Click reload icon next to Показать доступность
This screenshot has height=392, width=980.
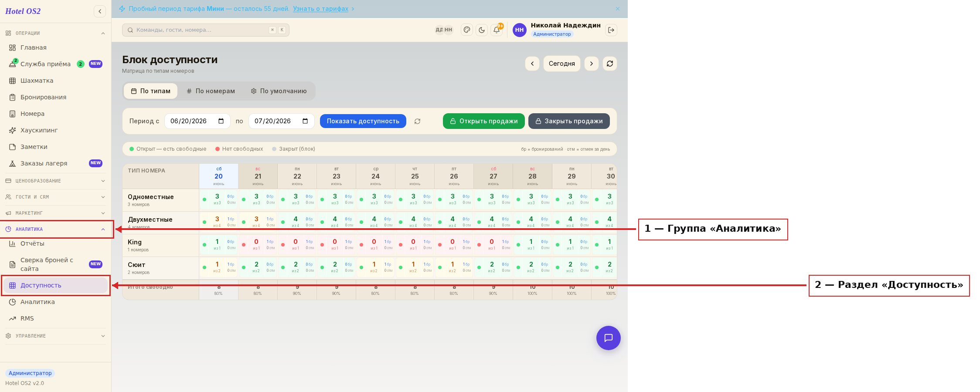[417, 122]
